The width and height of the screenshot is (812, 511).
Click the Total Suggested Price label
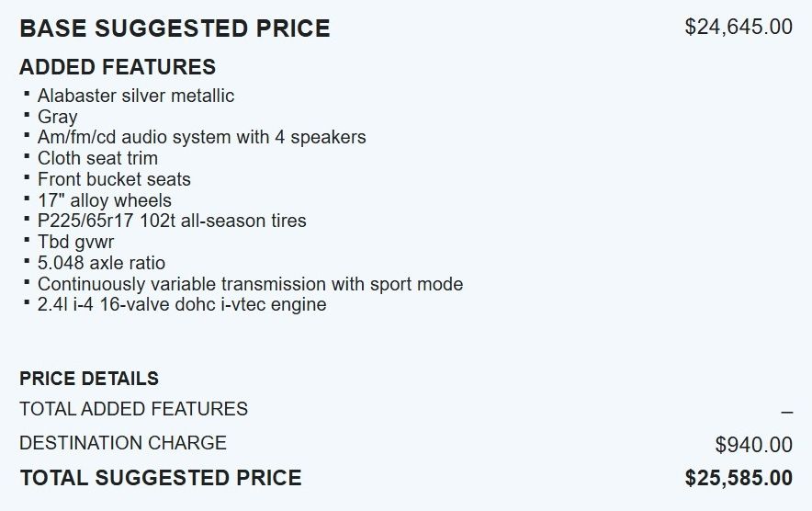click(161, 478)
